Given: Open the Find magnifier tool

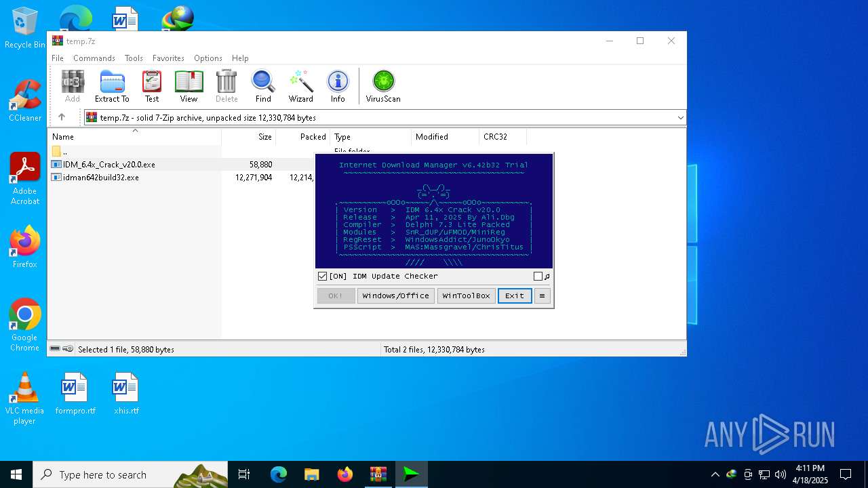Looking at the screenshot, I should point(263,86).
